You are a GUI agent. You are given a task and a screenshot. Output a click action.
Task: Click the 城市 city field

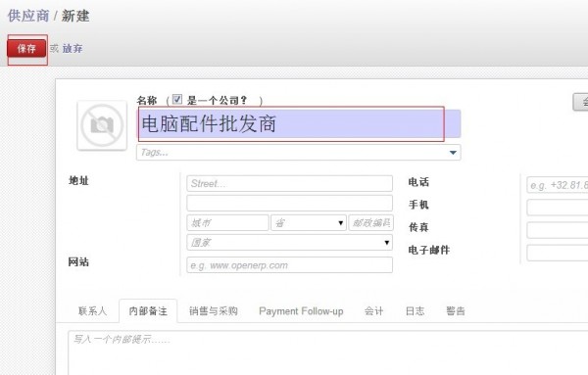(x=227, y=223)
